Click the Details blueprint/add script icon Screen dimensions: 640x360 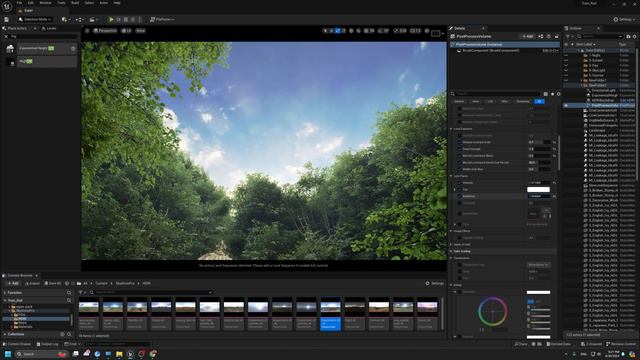(540, 36)
